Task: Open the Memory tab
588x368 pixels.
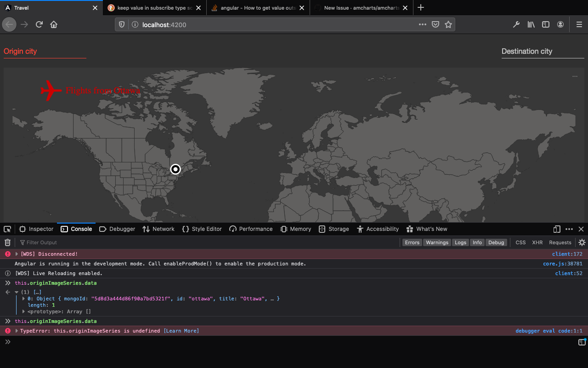Action: 296,229
